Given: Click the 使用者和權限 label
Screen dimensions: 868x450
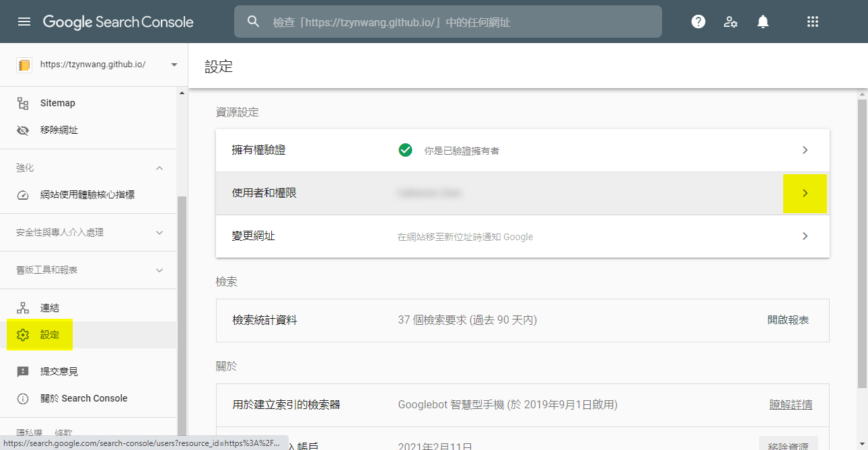Looking at the screenshot, I should point(264,193).
